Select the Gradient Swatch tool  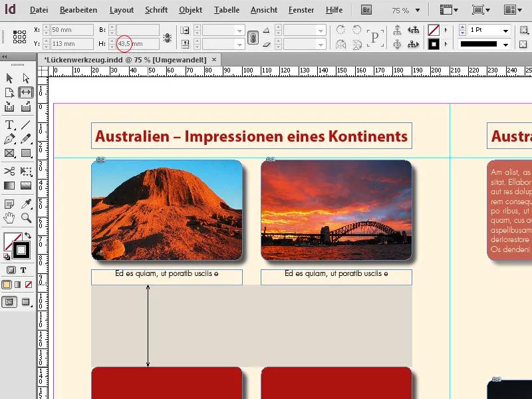[9, 186]
